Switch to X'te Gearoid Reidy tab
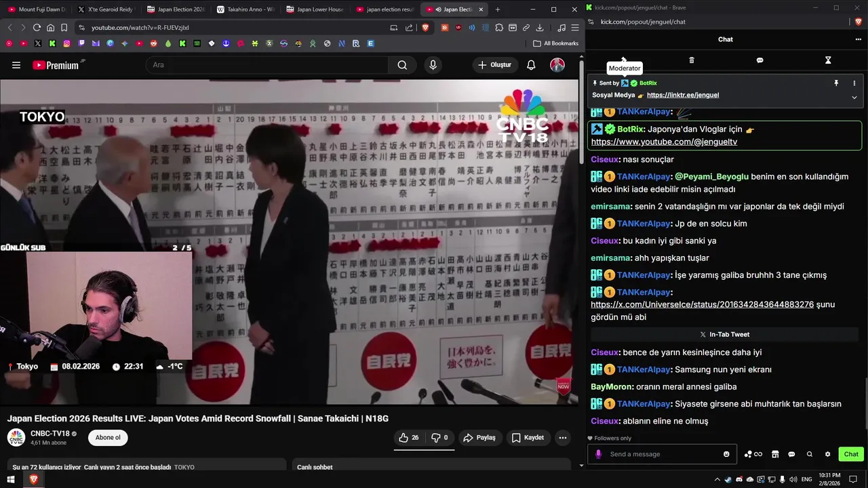The image size is (868, 488). pyautogui.click(x=106, y=9)
